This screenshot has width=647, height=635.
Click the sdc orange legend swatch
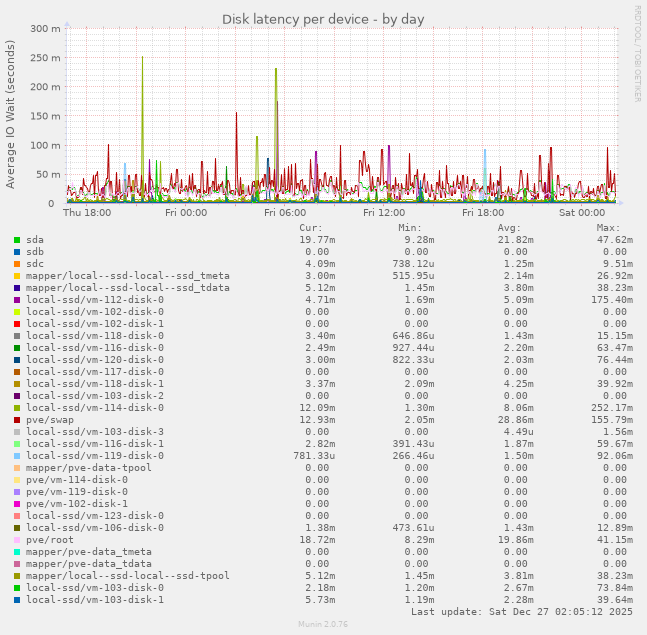[x=17, y=264]
